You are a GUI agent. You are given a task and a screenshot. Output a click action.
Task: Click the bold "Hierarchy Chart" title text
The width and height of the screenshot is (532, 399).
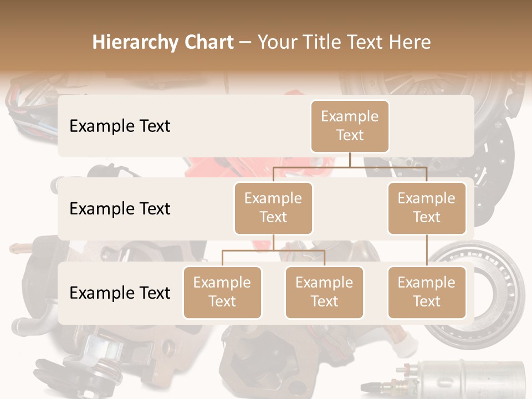coord(163,43)
